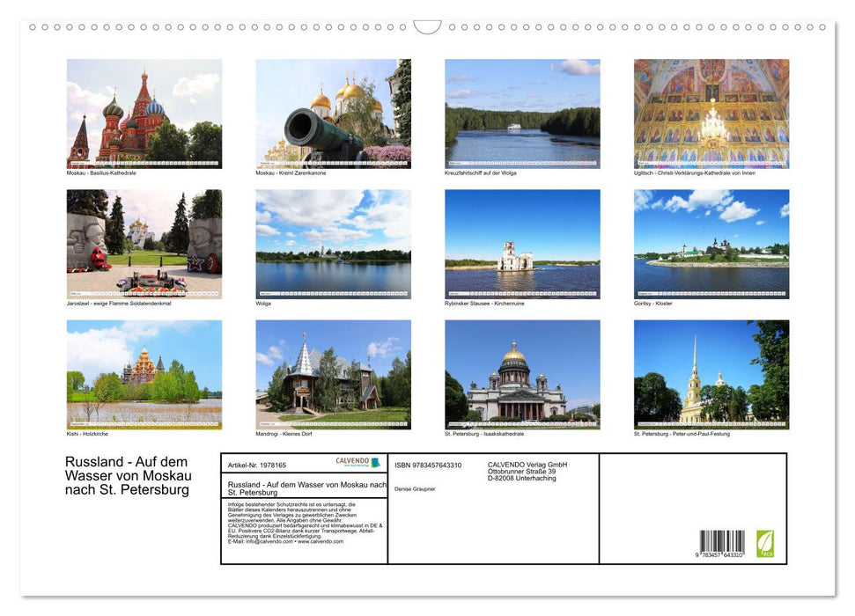Image resolution: width=855 pixels, height=616 pixels.
Task: Click the CALVENDO publisher logo
Action: (355, 461)
